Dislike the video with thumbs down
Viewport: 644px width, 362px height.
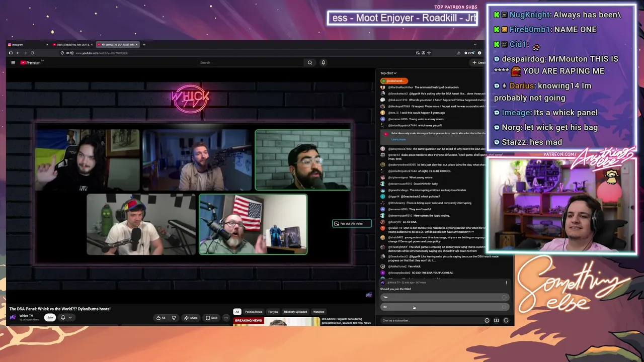point(174,318)
